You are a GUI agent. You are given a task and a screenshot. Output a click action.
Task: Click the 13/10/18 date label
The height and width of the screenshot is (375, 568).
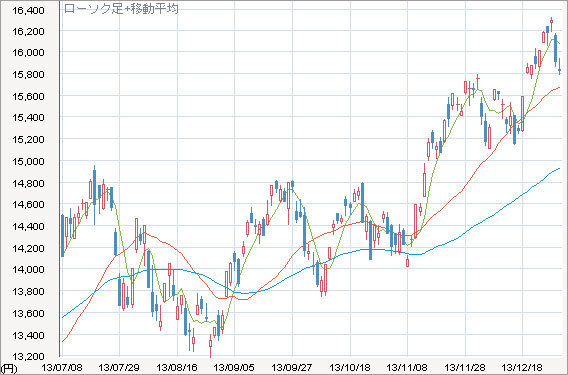[x=350, y=368]
